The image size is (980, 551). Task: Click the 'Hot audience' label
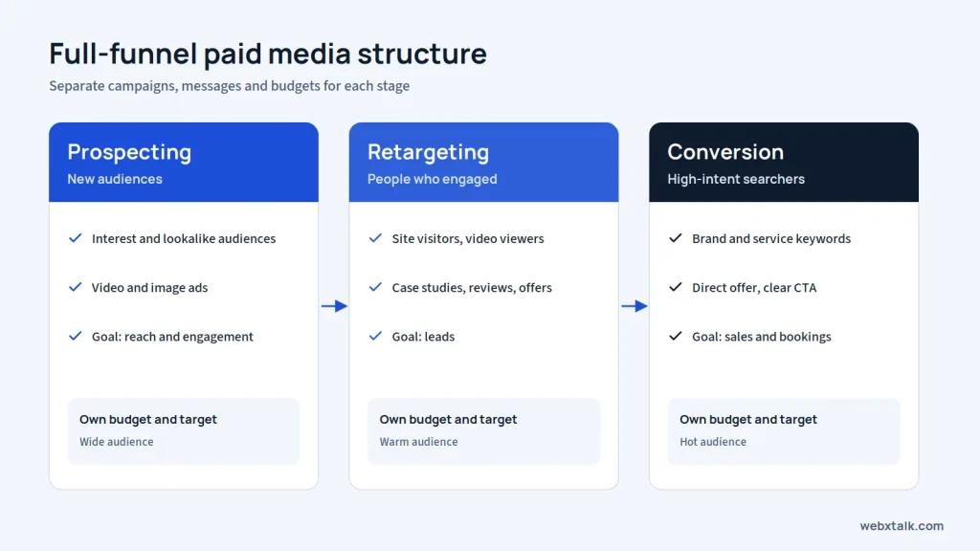coord(713,442)
